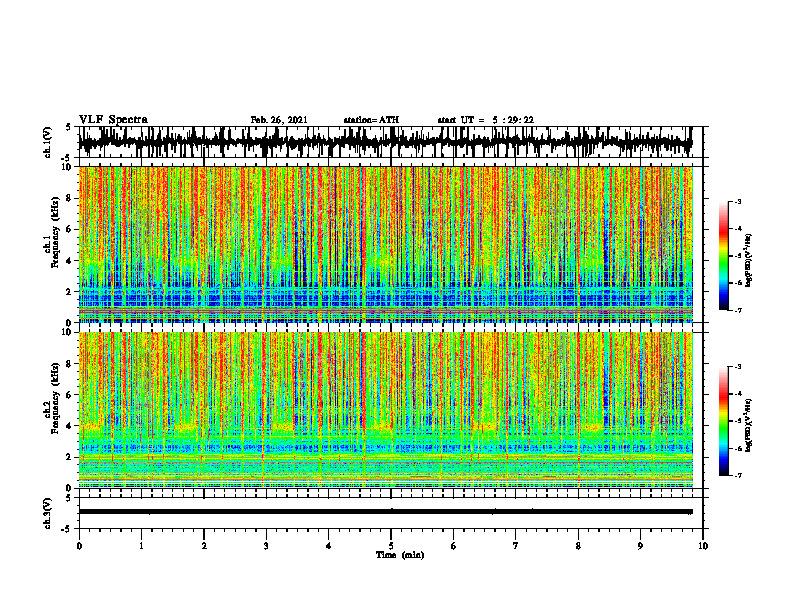Click the ch.1 spectrogram panel
Screen dimensions: 792x612
(386, 244)
